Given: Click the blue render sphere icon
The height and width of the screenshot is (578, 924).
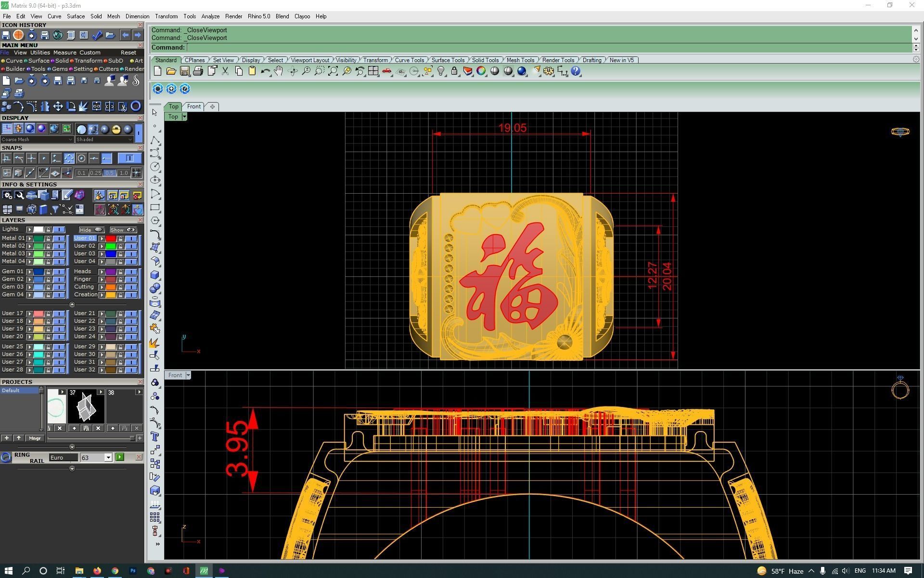Looking at the screenshot, I should click(522, 71).
